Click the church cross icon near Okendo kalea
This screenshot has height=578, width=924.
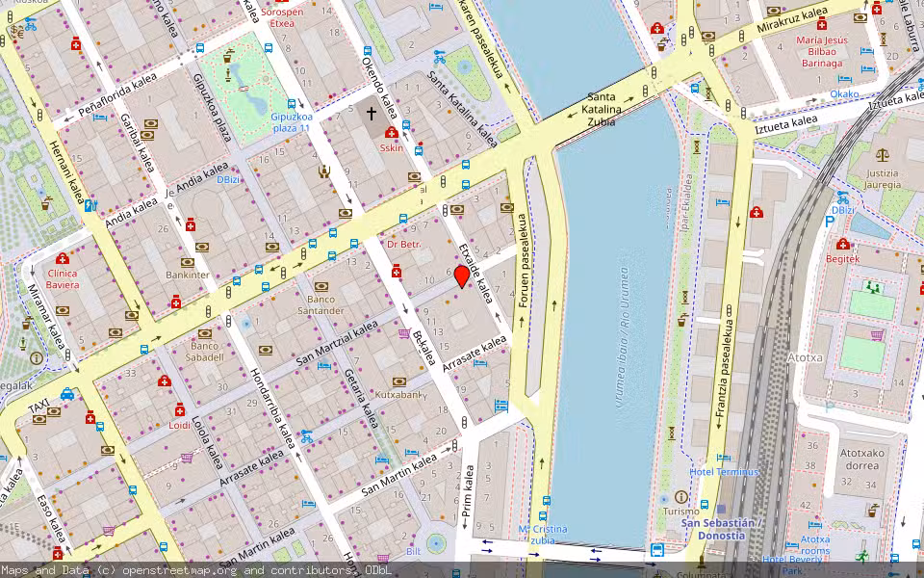[372, 114]
